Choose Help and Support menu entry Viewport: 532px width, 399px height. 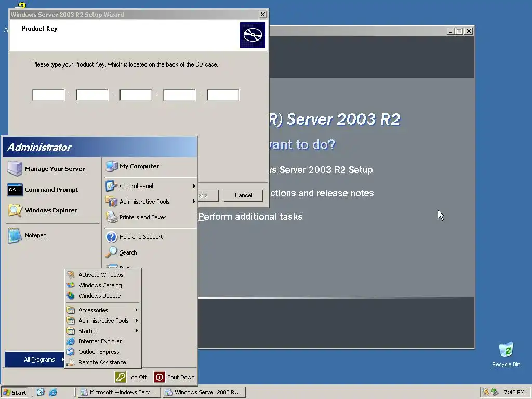[150, 237]
